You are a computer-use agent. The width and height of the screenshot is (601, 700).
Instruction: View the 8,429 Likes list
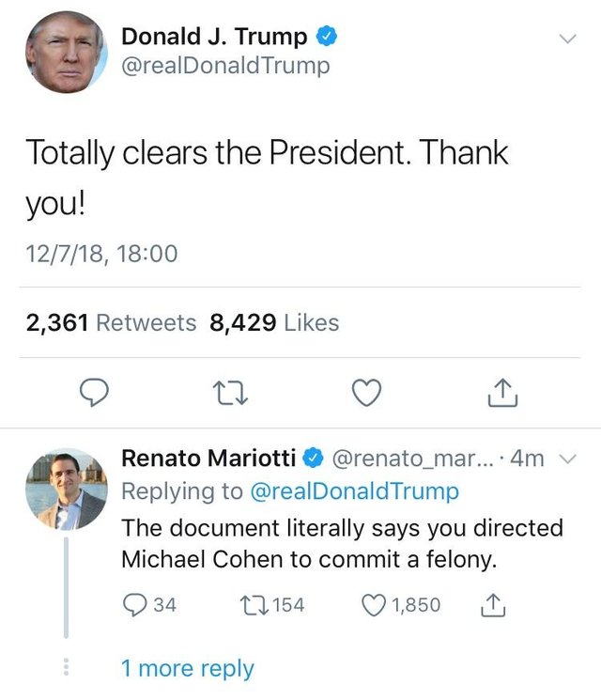pyautogui.click(x=274, y=323)
